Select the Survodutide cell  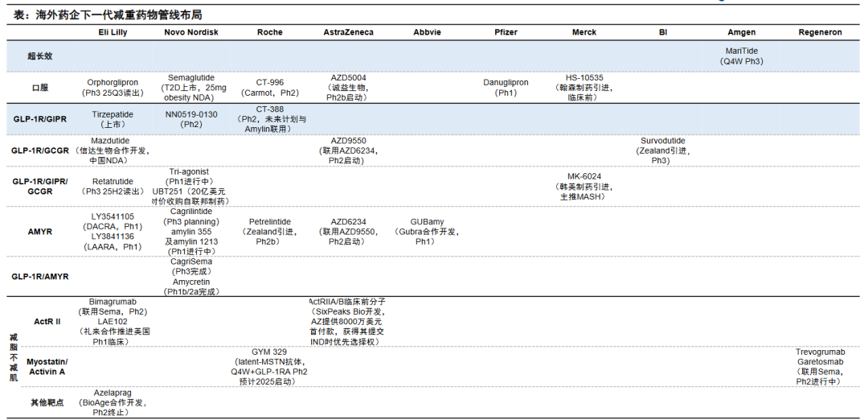[x=662, y=150]
